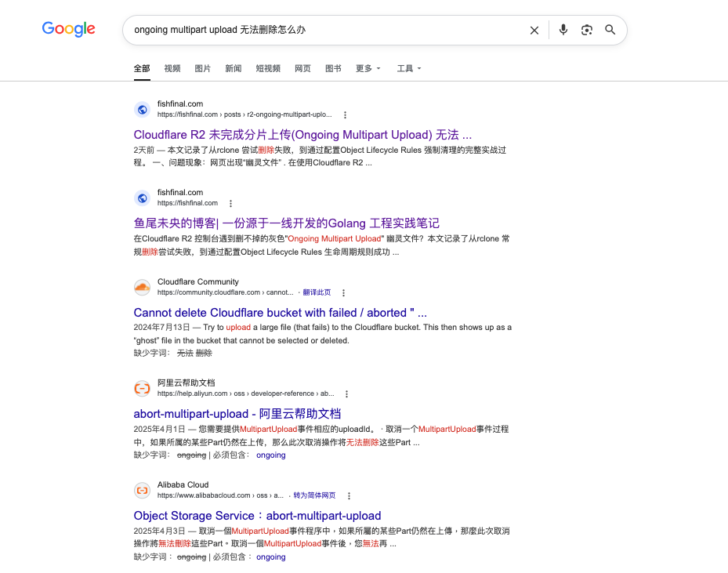Submit the search with the magnifier icon
The height and width of the screenshot is (573, 728).
pos(610,30)
